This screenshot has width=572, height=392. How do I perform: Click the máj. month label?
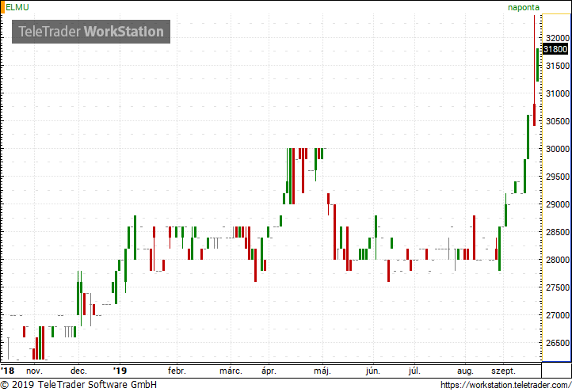322,371
